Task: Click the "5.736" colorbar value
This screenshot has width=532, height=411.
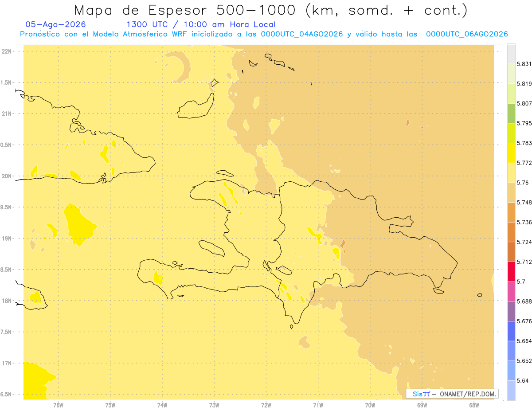Action: click(524, 222)
